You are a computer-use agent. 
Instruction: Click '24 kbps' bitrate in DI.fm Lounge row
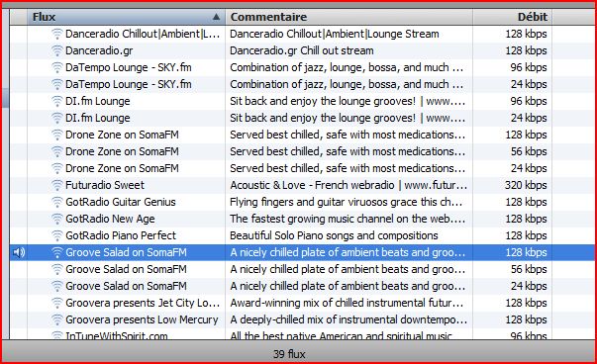point(529,118)
